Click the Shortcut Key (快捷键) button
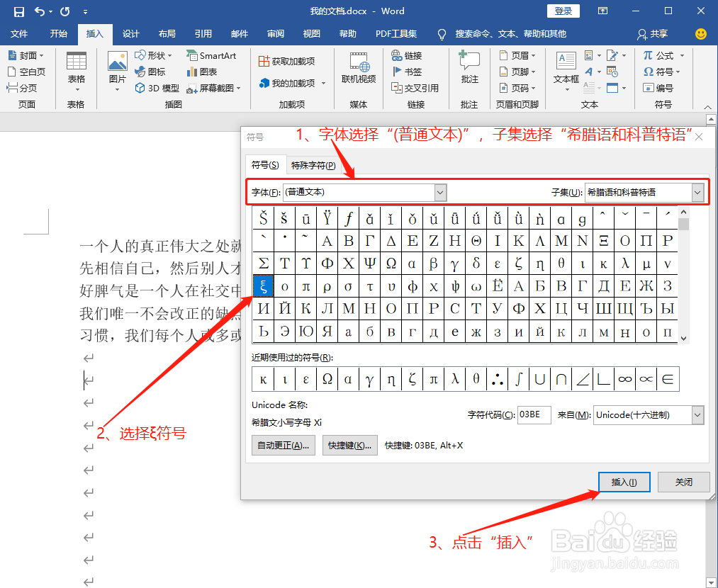The height and width of the screenshot is (588, 718). (x=350, y=445)
